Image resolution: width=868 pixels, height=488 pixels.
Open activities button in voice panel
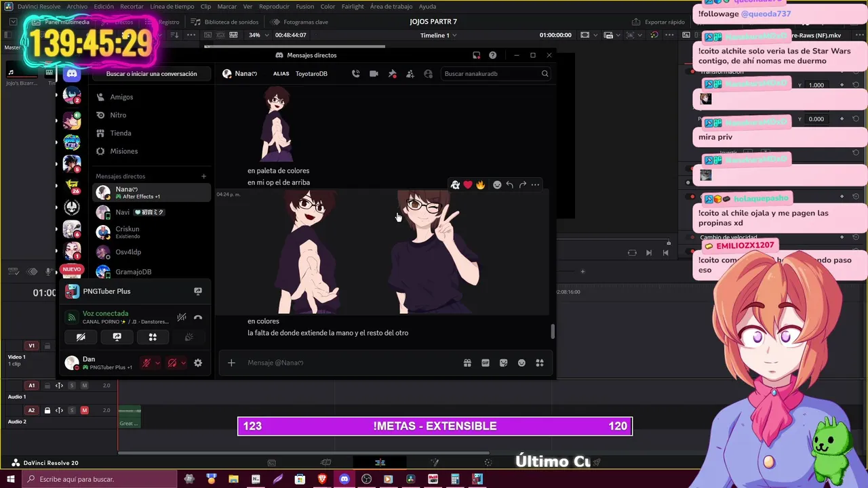[x=153, y=337]
